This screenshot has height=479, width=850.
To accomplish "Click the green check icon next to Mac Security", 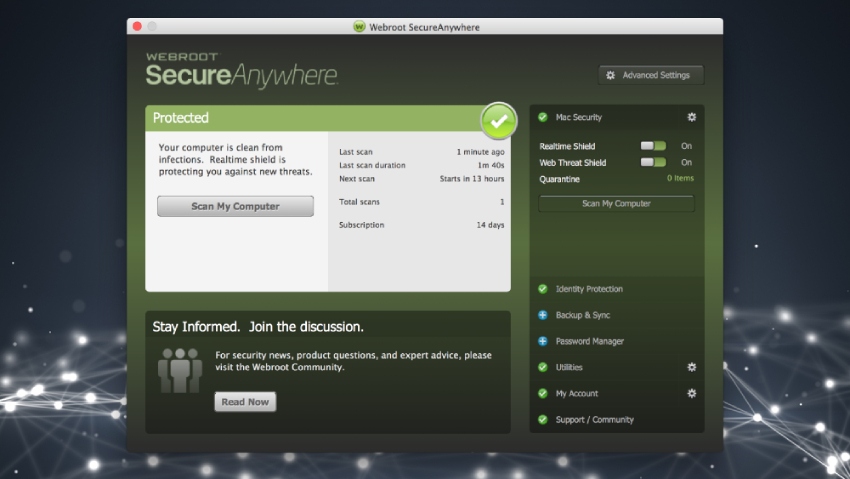I will [543, 117].
